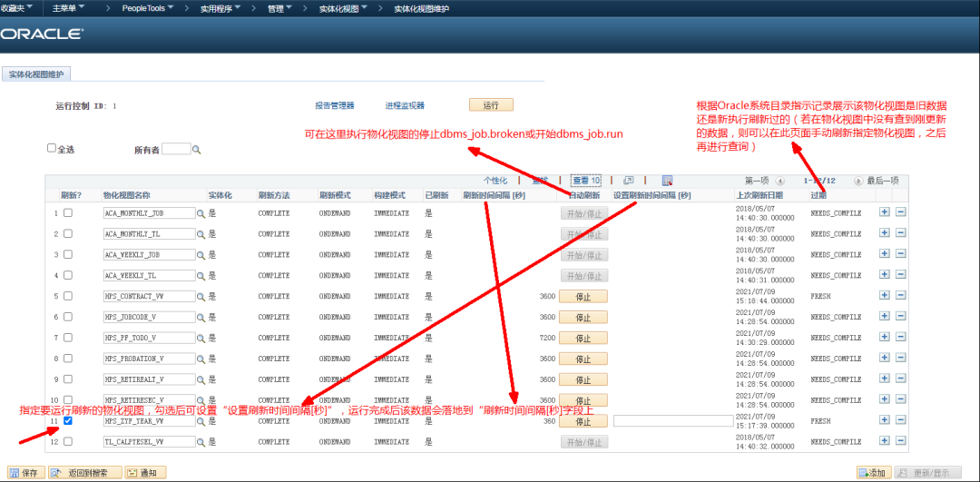
Task: Click the 添加 add button
Action: tap(873, 473)
